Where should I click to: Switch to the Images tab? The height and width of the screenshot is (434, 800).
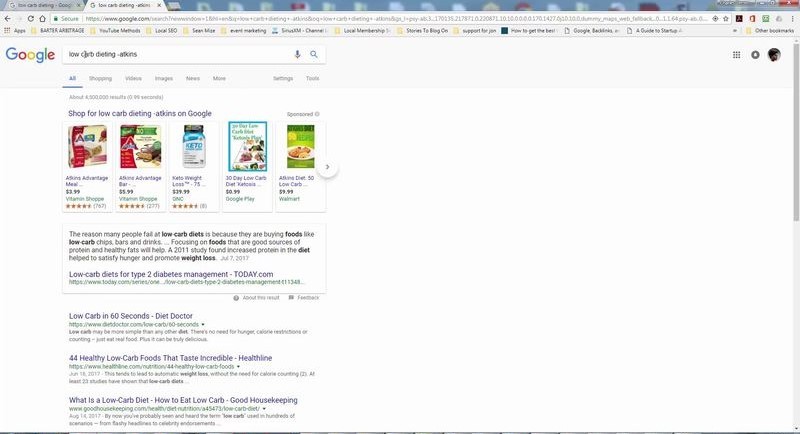(x=163, y=78)
